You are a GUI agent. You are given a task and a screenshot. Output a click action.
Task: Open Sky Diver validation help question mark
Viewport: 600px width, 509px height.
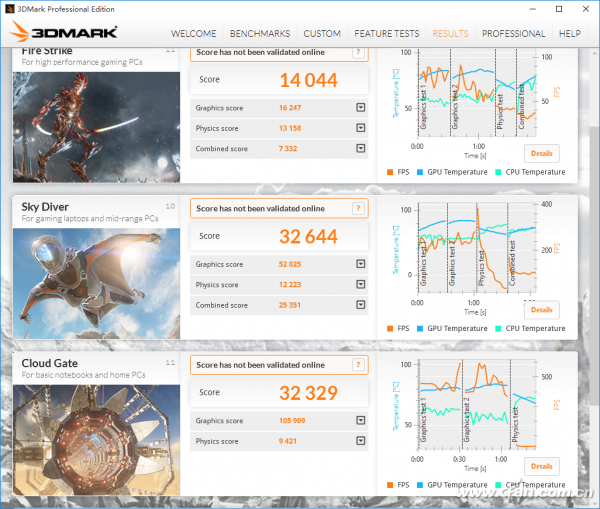[x=358, y=208]
